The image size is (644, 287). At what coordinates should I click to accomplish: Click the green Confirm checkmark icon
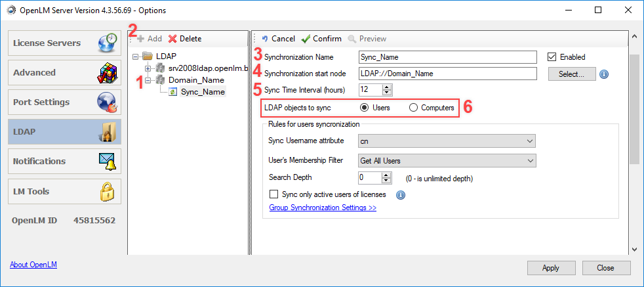[x=306, y=39]
